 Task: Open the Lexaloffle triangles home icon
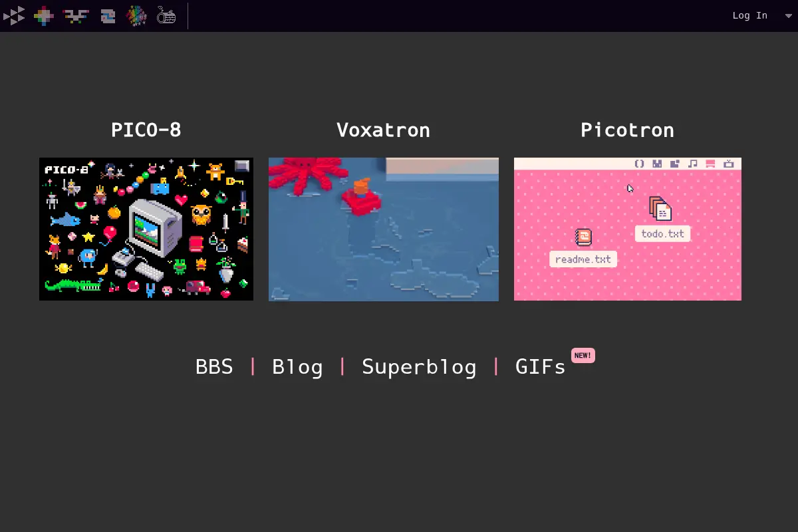[x=14, y=15]
